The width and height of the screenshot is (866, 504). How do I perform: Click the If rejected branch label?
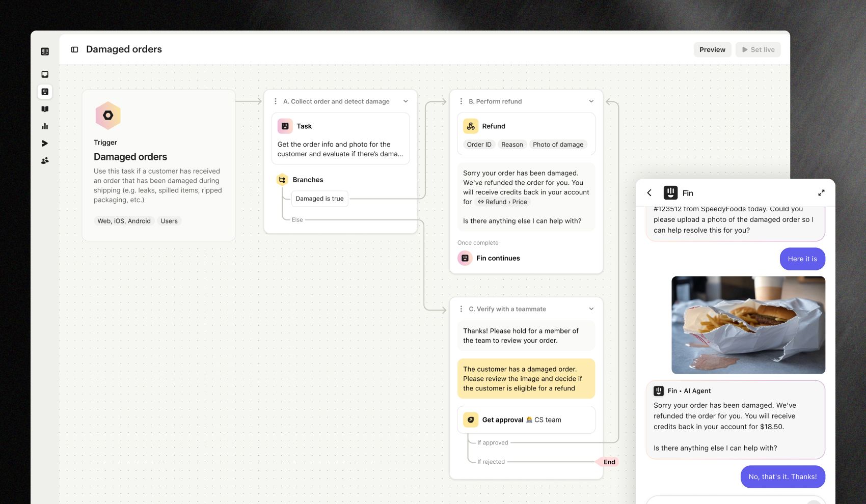[x=491, y=462]
